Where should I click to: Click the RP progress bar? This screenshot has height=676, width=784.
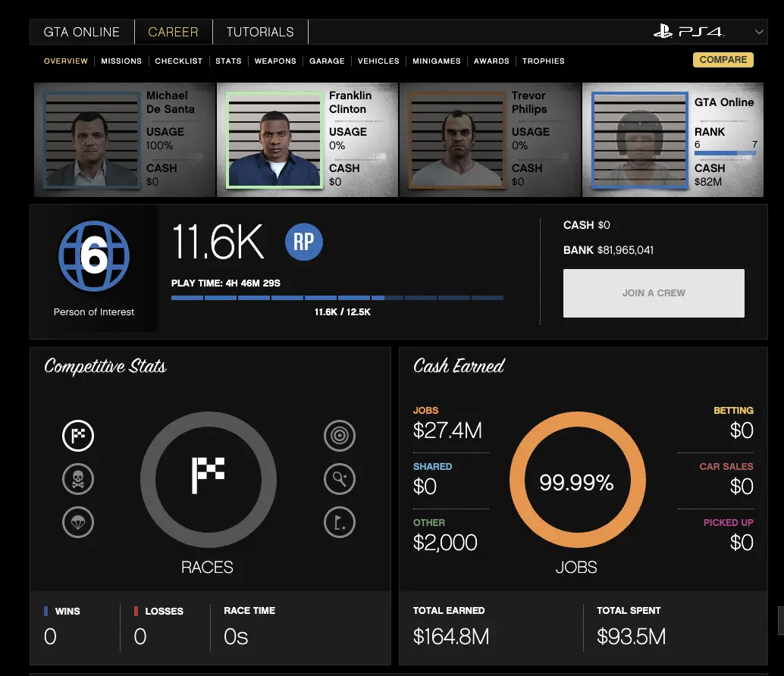337,298
